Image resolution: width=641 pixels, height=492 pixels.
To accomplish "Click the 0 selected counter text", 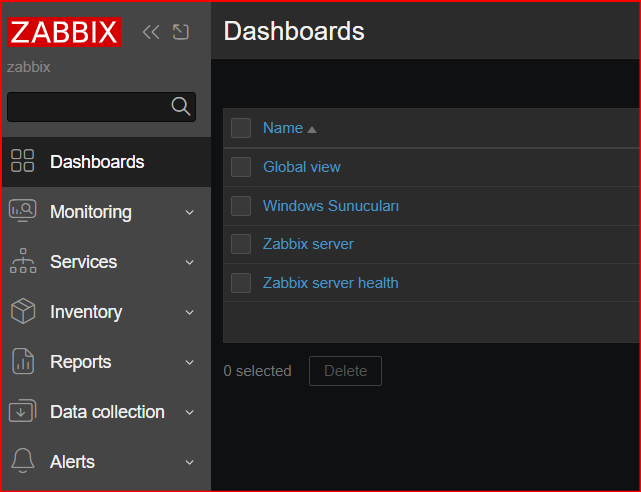I will pos(258,371).
